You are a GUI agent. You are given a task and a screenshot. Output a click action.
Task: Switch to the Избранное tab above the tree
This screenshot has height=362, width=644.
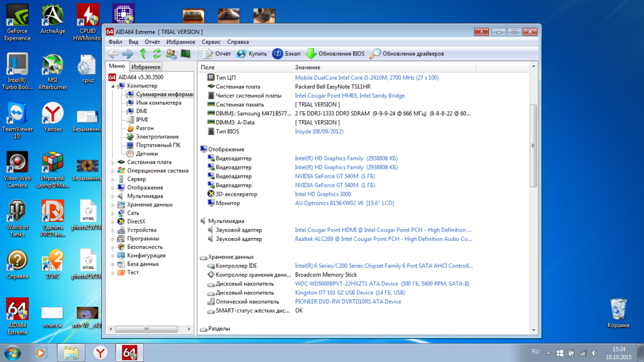coord(146,67)
